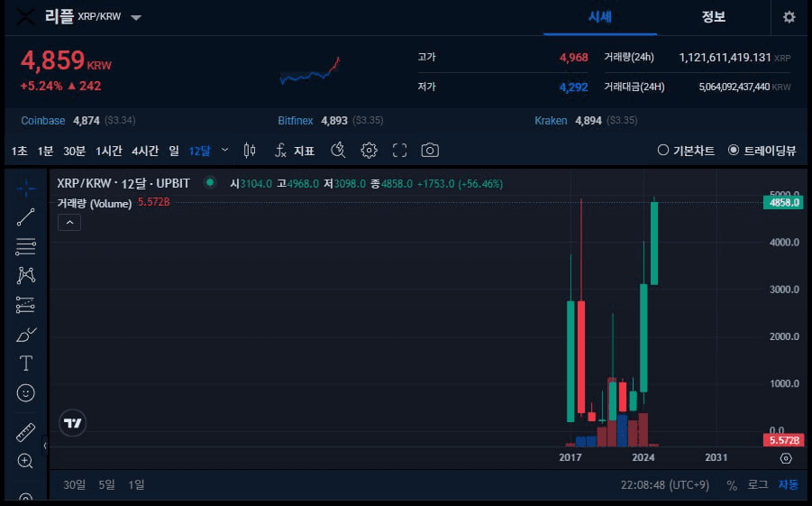Screen dimensions: 812x506
Task: Select the 12달 interval
Action: pyautogui.click(x=200, y=151)
